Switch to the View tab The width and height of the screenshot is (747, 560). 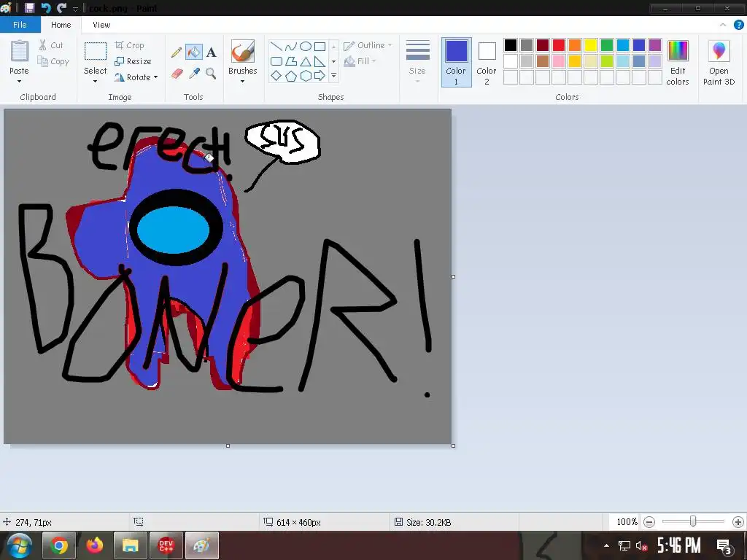click(101, 25)
